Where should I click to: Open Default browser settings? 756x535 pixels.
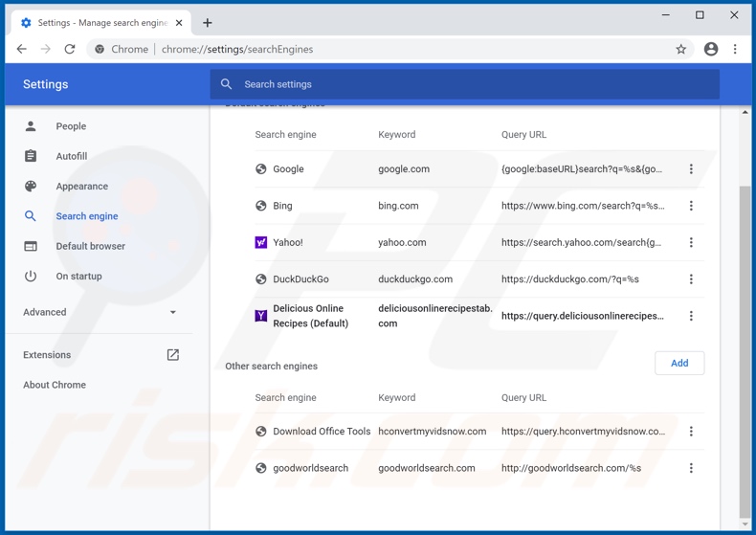click(91, 246)
